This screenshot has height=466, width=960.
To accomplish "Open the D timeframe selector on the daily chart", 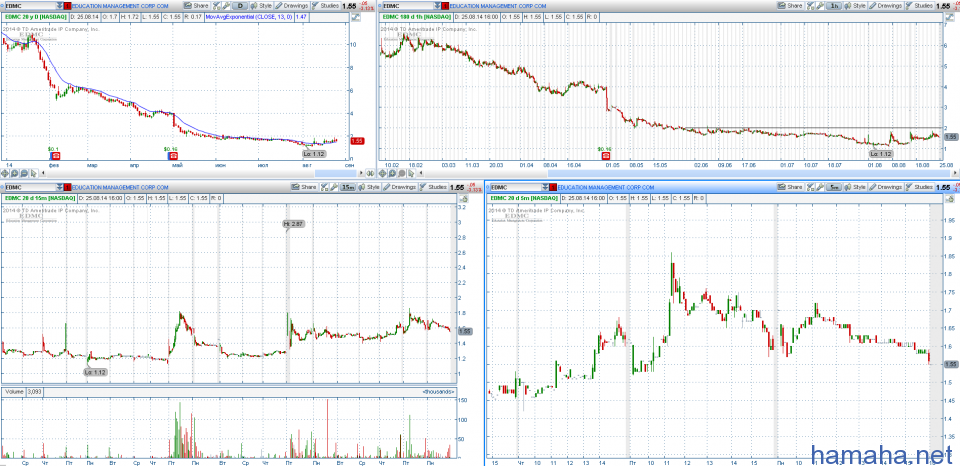I will [241, 6].
